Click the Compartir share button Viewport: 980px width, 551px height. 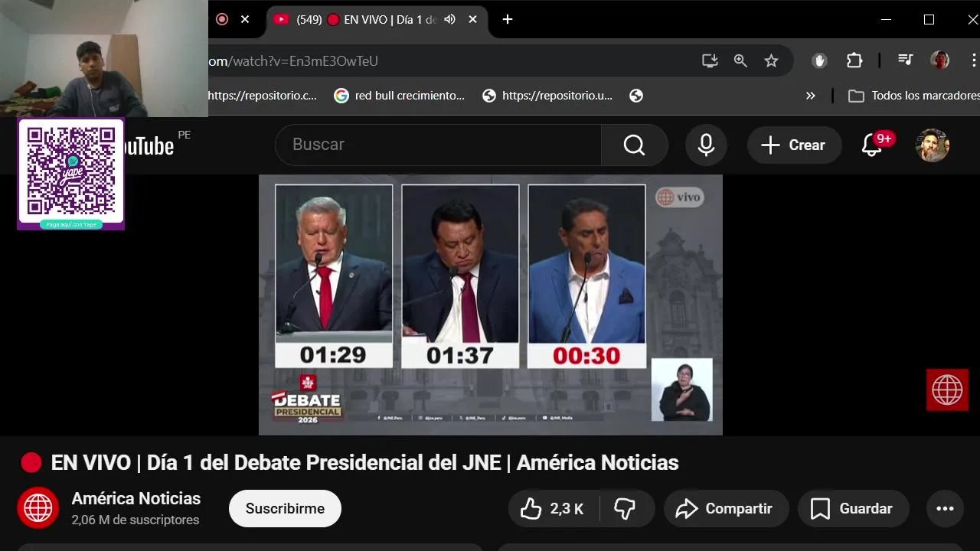click(x=726, y=508)
